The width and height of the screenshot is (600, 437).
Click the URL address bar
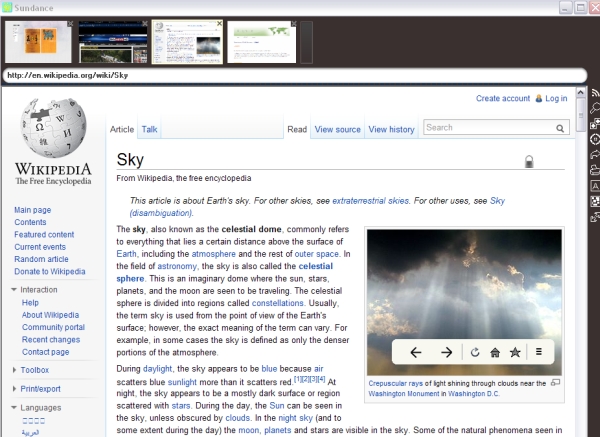295,75
